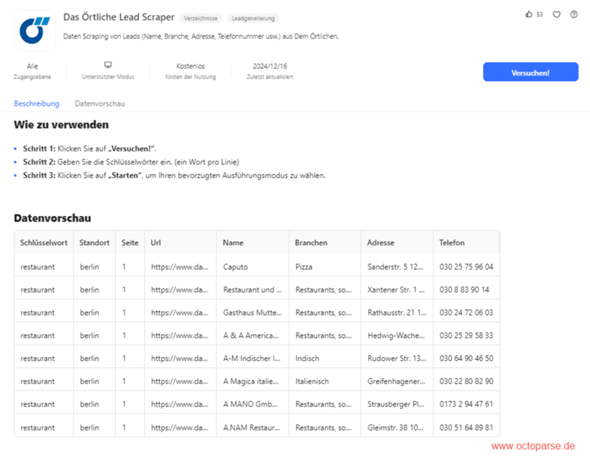Click the Schlüsselwort column header
This screenshot has height=464, width=590.
[x=44, y=243]
